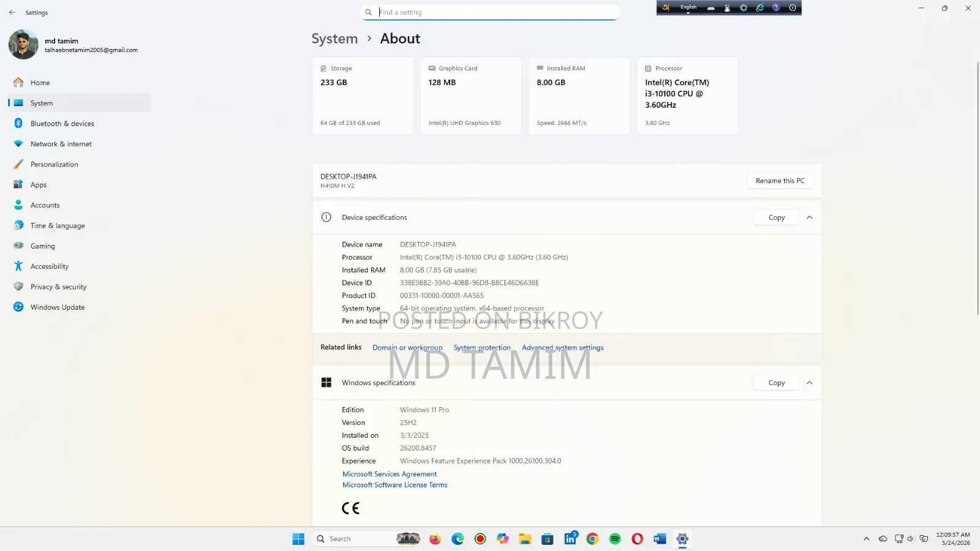This screenshot has width=980, height=551.
Task: Open Bluetooth & devices settings
Action: 80,124
